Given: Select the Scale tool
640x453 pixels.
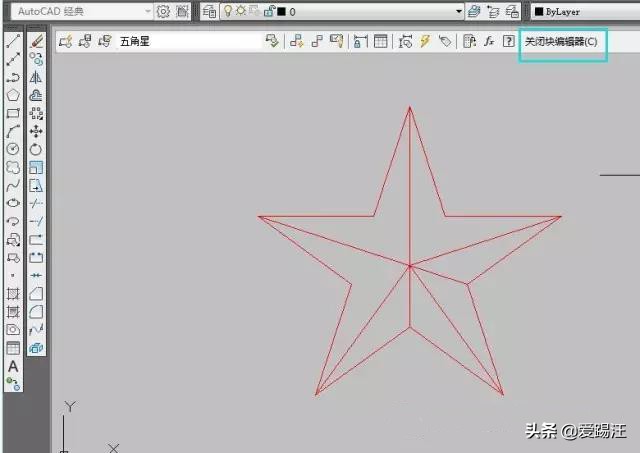Looking at the screenshot, I should click(36, 167).
